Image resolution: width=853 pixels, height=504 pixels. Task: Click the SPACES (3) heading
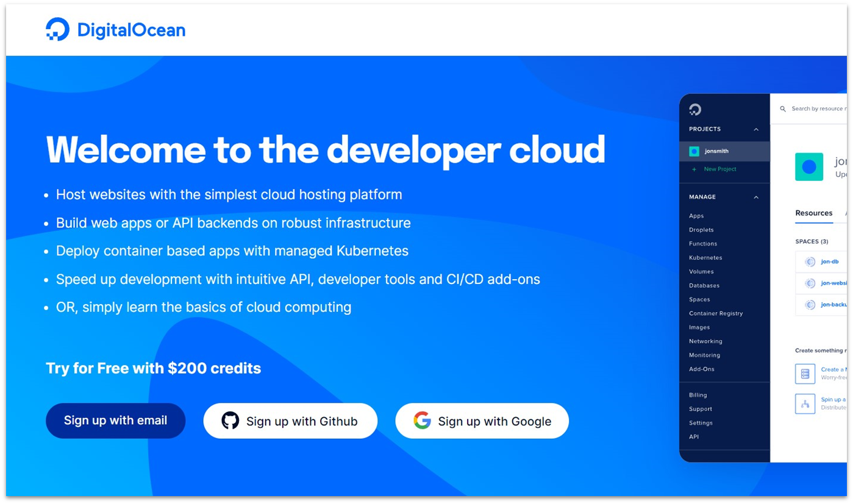[x=812, y=242]
